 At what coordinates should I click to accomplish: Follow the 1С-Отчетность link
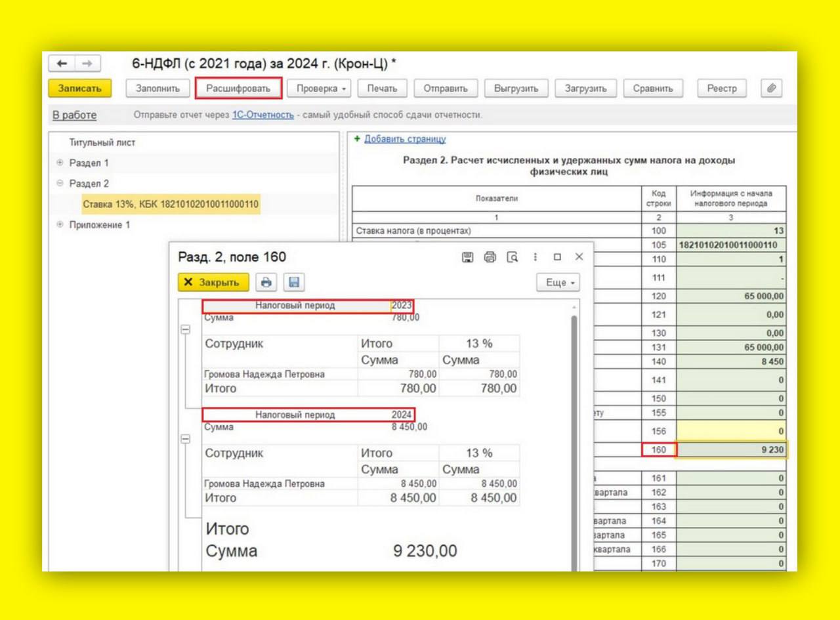(x=262, y=115)
